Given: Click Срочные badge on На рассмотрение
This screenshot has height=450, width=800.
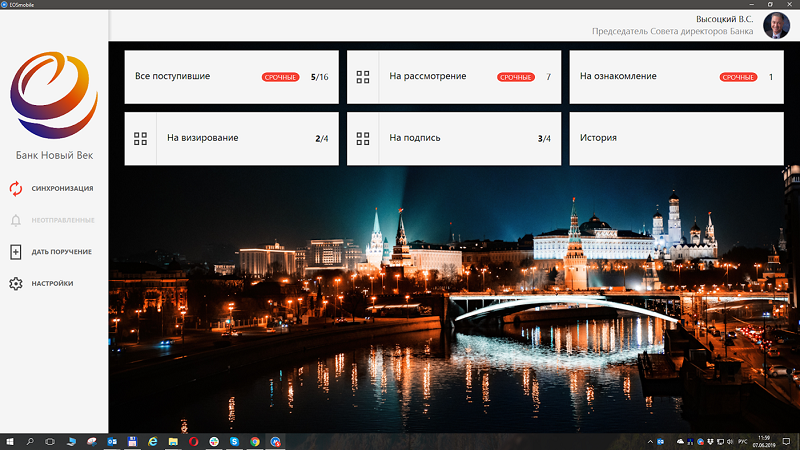Looking at the screenshot, I should [x=516, y=77].
